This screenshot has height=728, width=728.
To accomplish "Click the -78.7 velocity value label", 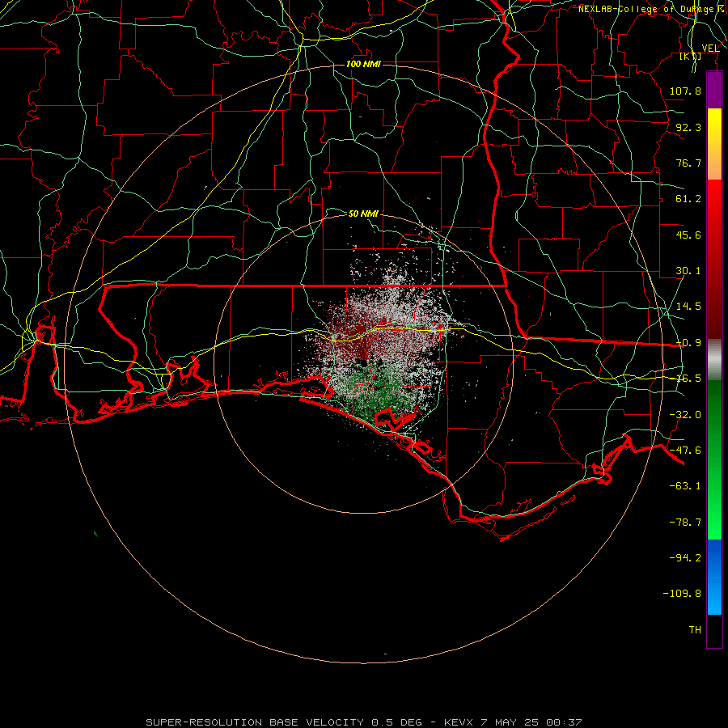I will coord(685,523).
